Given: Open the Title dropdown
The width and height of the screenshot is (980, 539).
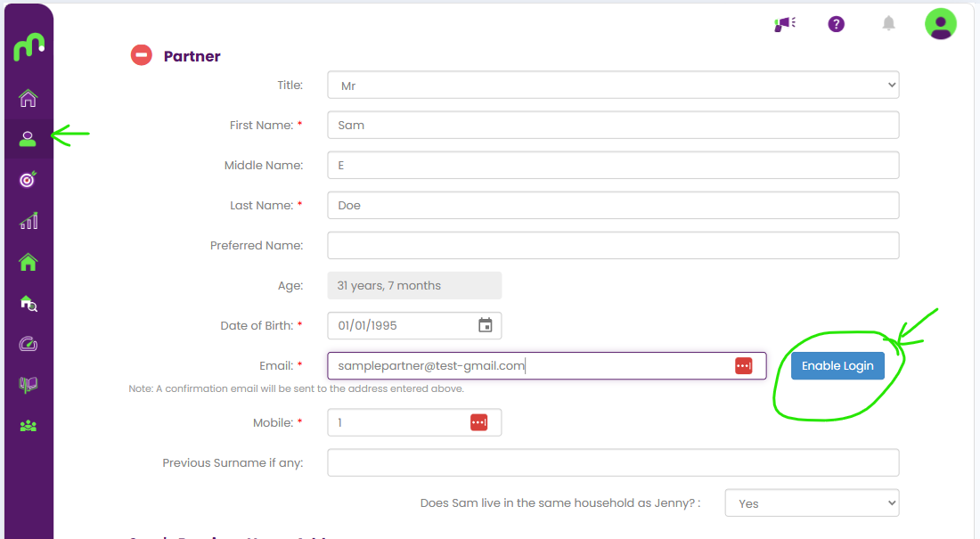Looking at the screenshot, I should 613,85.
